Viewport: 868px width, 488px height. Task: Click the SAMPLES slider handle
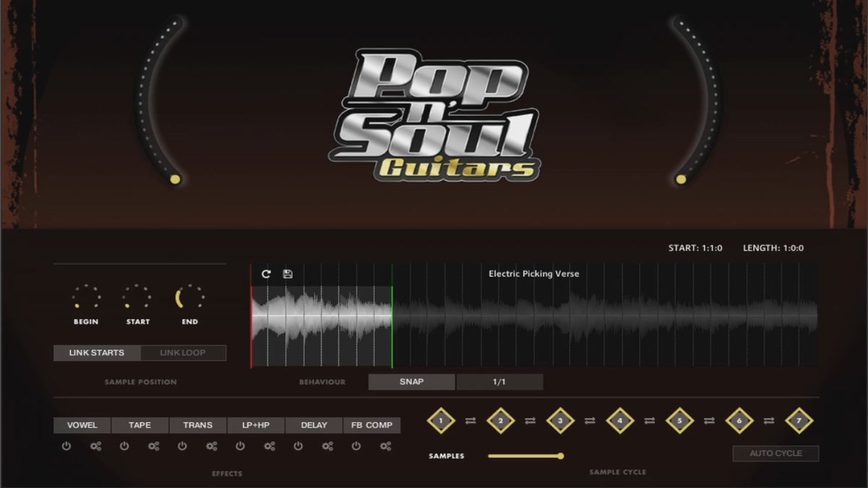coord(560,455)
